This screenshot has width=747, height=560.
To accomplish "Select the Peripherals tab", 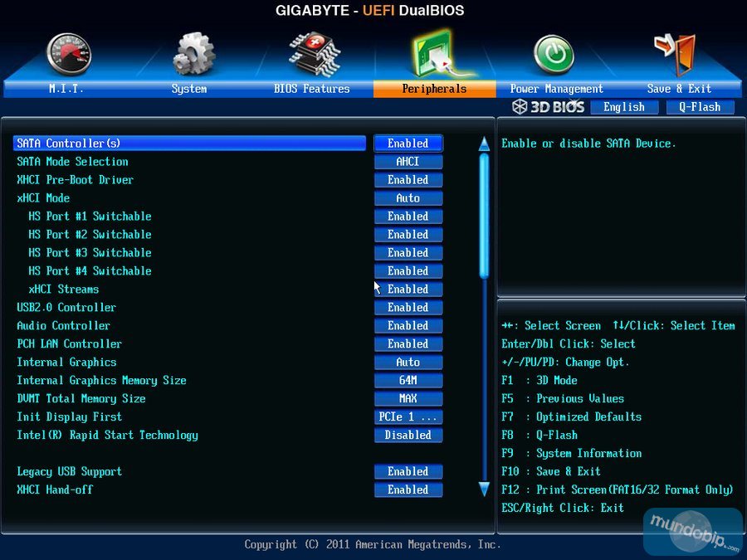I will (434, 89).
